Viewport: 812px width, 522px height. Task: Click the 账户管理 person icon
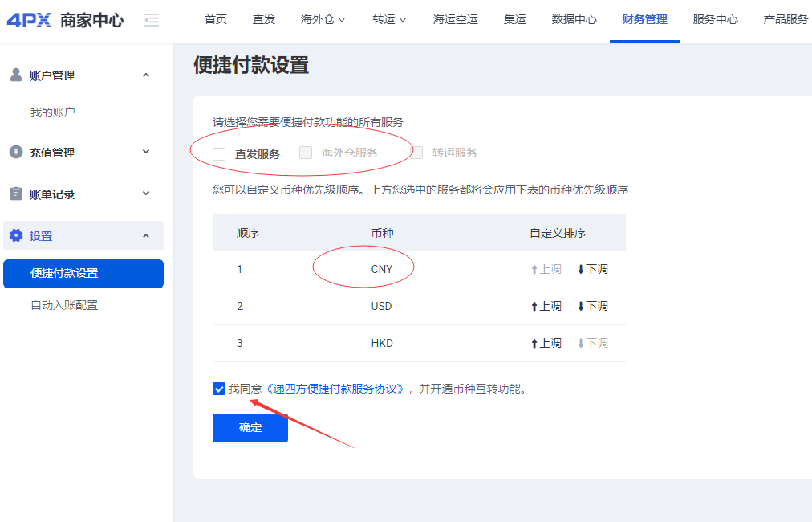pyautogui.click(x=16, y=75)
